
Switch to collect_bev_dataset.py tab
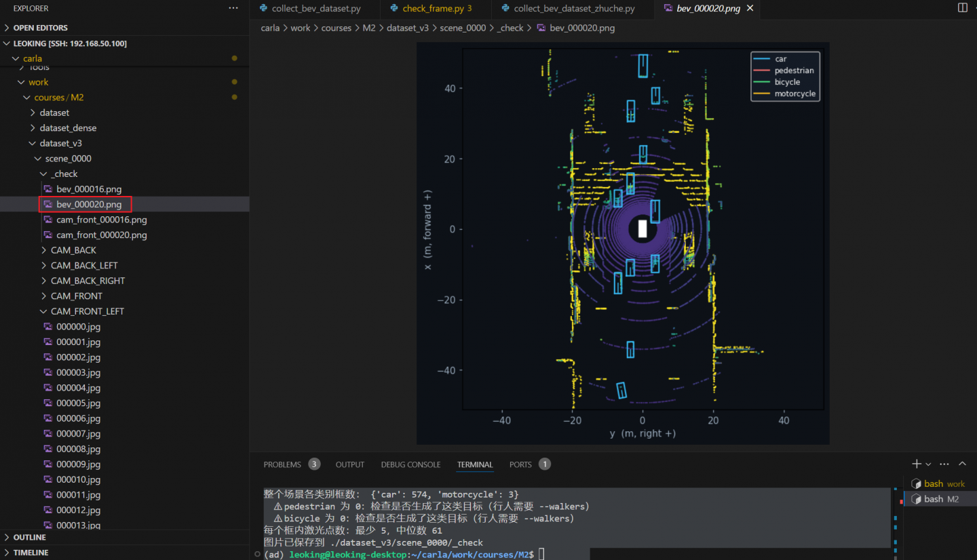coord(315,9)
